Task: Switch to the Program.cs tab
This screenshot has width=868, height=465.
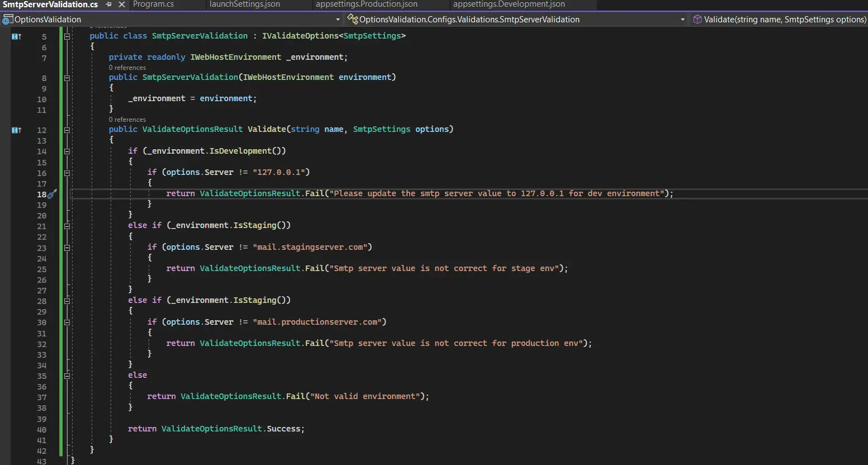Action: click(x=153, y=4)
